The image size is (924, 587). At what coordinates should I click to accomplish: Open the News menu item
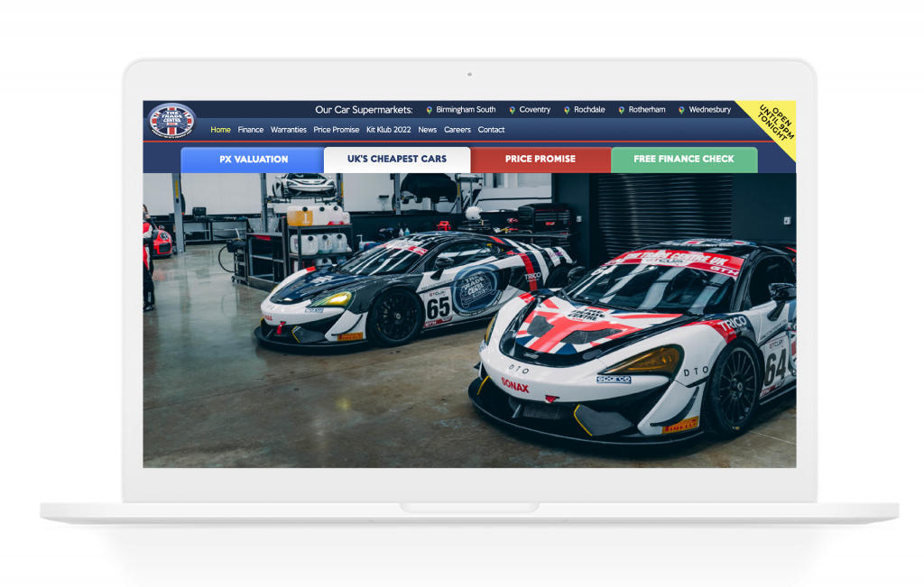tap(427, 130)
